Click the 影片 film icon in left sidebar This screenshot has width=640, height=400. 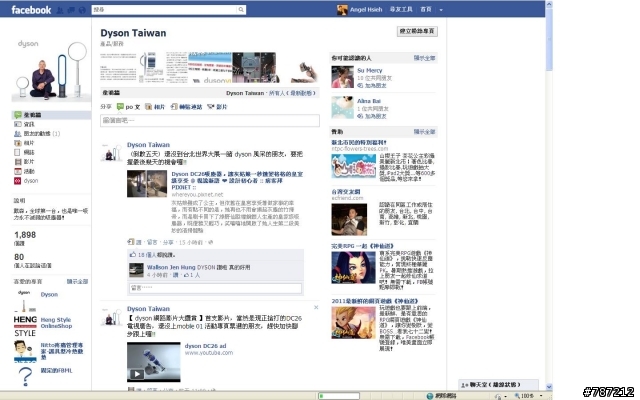coord(17,162)
